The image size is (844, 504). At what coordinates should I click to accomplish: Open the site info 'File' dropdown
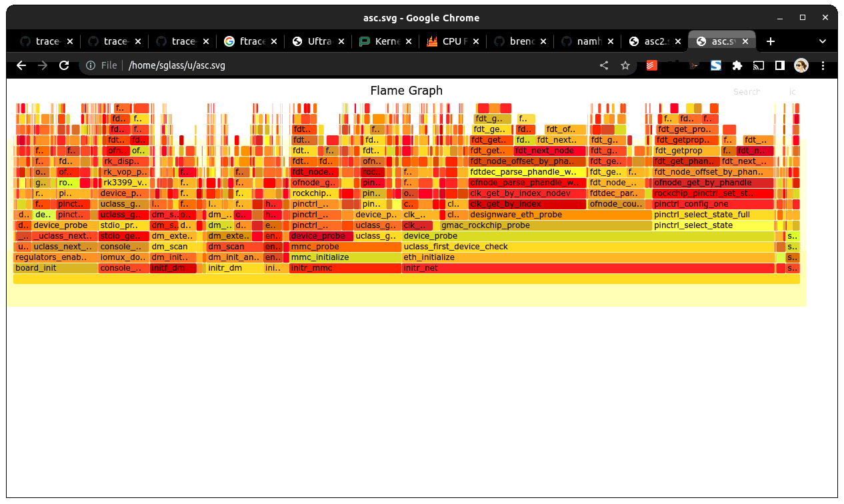[x=101, y=65]
